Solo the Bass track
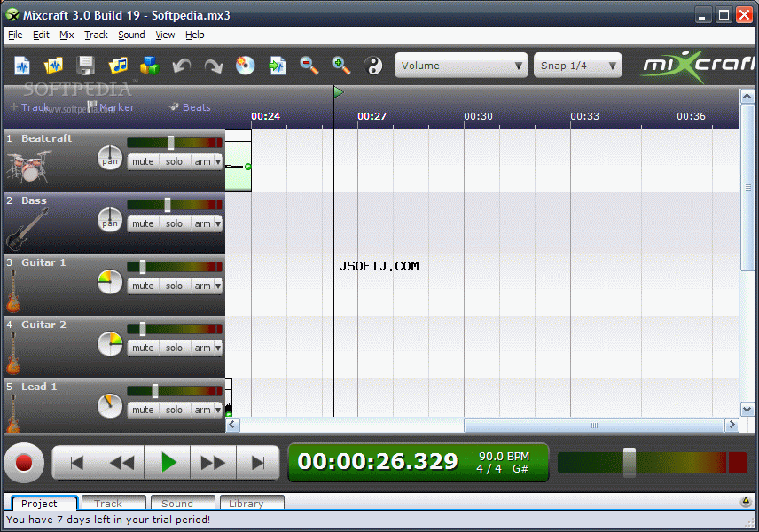Screen dimensions: 759x532 tap(175, 223)
